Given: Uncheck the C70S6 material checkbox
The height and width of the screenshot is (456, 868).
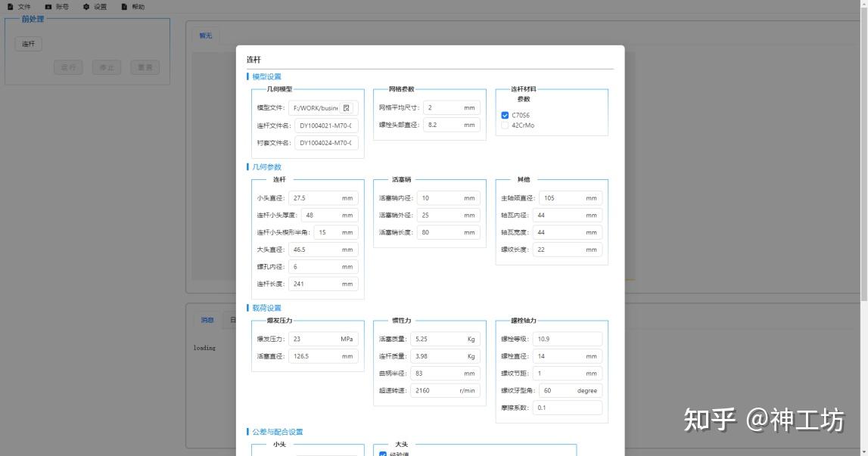Looking at the screenshot, I should pos(505,115).
